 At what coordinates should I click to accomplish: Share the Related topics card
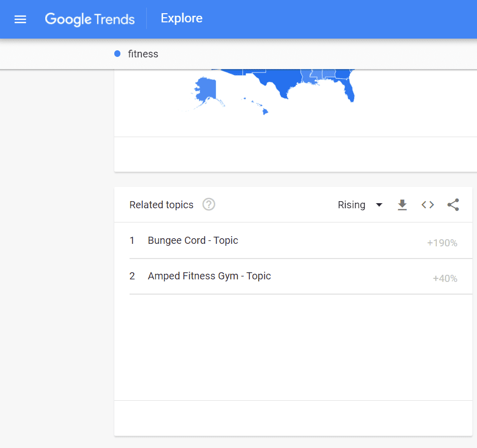coord(453,205)
